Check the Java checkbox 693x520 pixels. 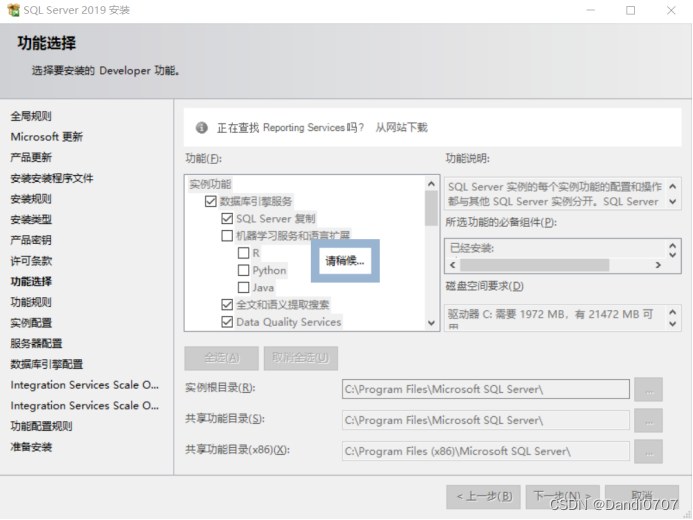(243, 288)
